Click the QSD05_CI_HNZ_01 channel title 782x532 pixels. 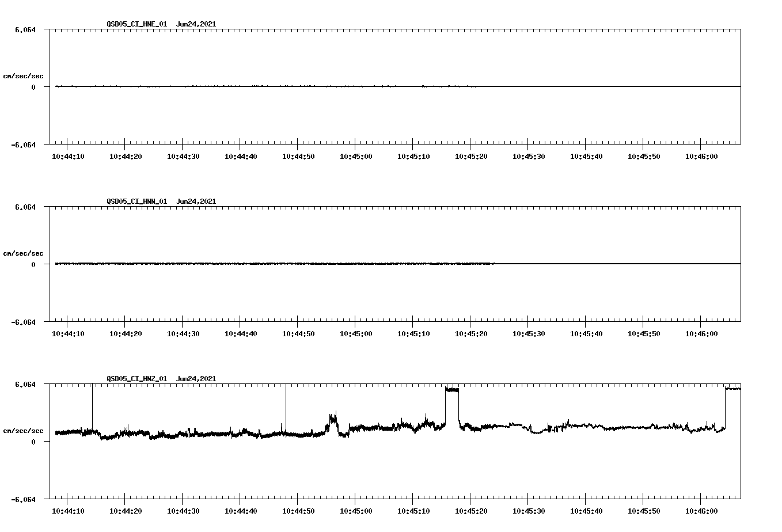137,379
